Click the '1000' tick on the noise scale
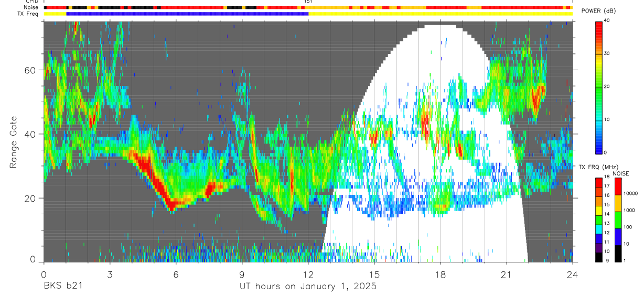Screen dimensions: 644x297 629,211
